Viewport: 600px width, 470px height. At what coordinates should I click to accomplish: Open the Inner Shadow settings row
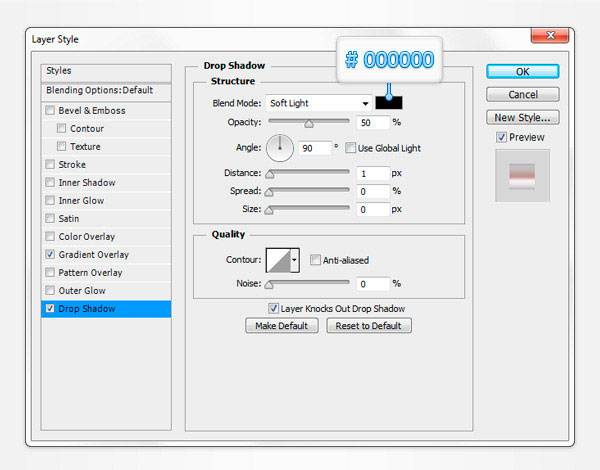[x=106, y=183]
